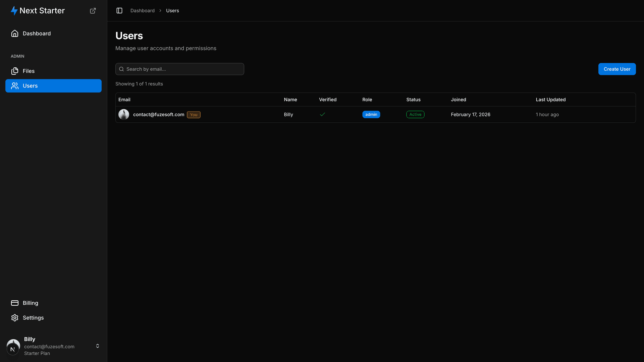
Task: Open Files in the sidebar
Action: pyautogui.click(x=53, y=71)
